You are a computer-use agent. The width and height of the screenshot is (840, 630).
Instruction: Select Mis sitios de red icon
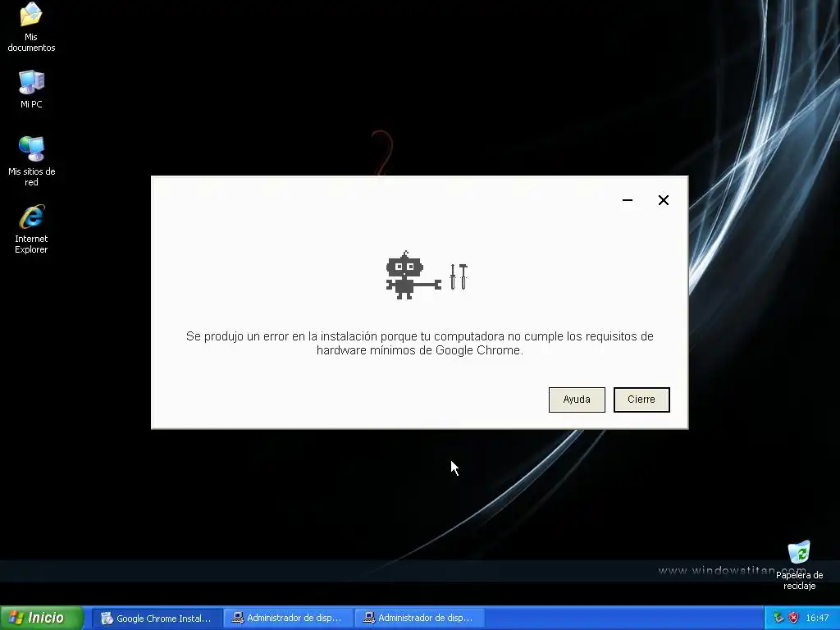click(31, 161)
